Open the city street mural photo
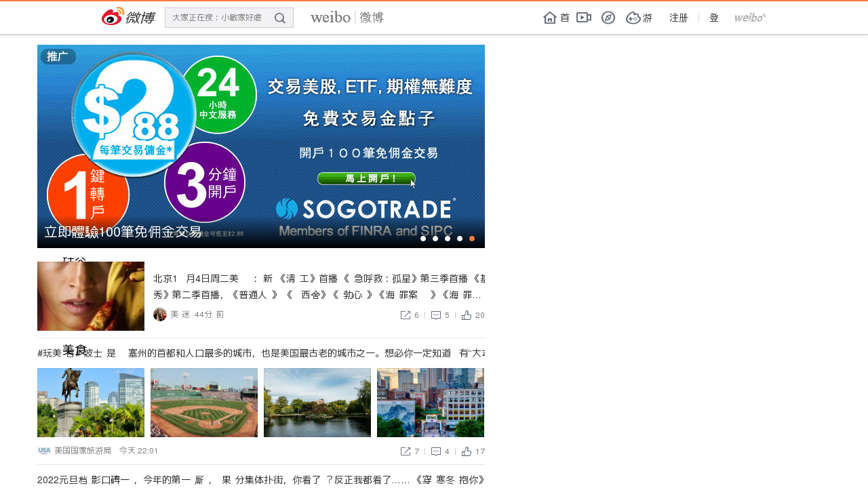The height and width of the screenshot is (488, 868). 431,403
